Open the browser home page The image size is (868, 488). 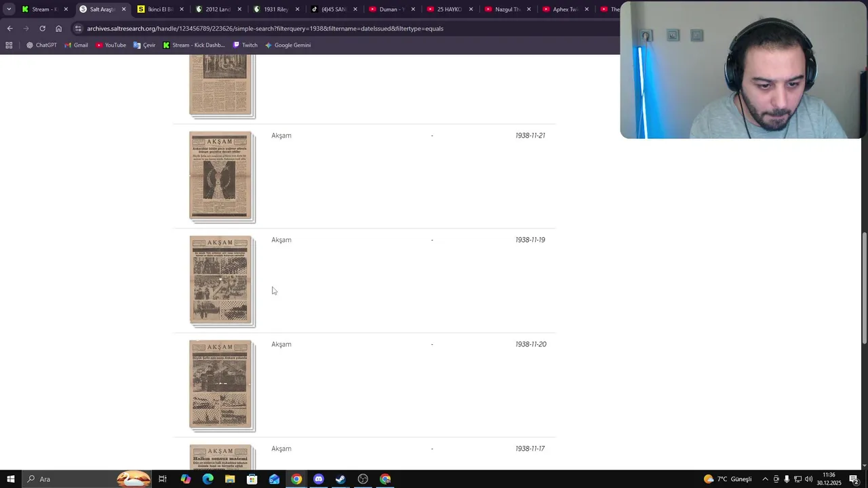58,28
